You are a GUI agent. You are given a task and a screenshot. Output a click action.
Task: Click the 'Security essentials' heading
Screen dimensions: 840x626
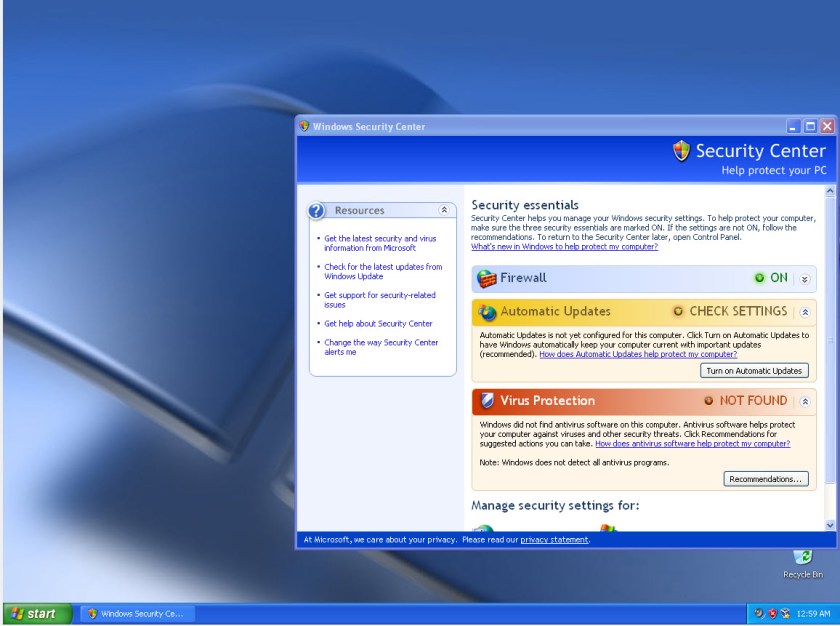click(525, 205)
